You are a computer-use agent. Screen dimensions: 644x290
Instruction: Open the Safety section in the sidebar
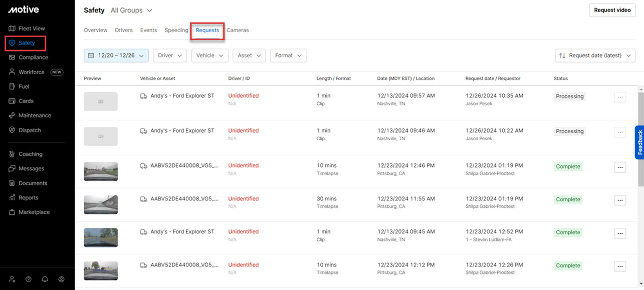click(25, 43)
